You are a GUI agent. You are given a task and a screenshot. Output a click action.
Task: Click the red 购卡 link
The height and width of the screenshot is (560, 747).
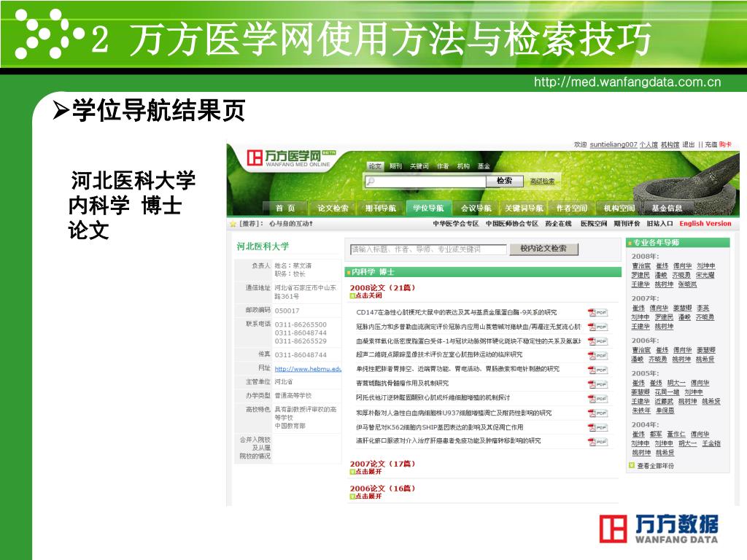click(x=725, y=144)
